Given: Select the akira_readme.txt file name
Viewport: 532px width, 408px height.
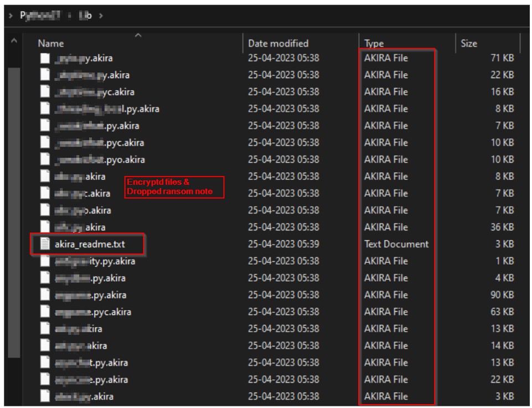Looking at the screenshot, I should (90, 244).
